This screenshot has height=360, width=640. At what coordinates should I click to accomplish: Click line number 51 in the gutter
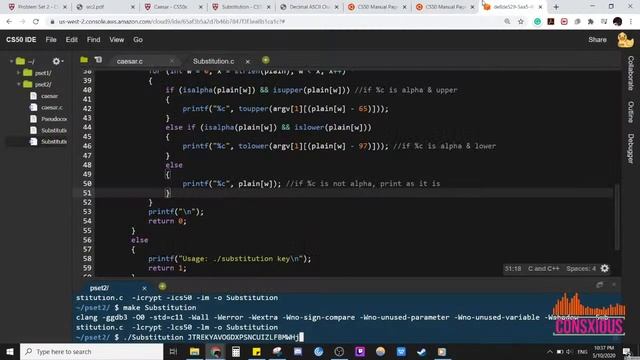(x=87, y=193)
